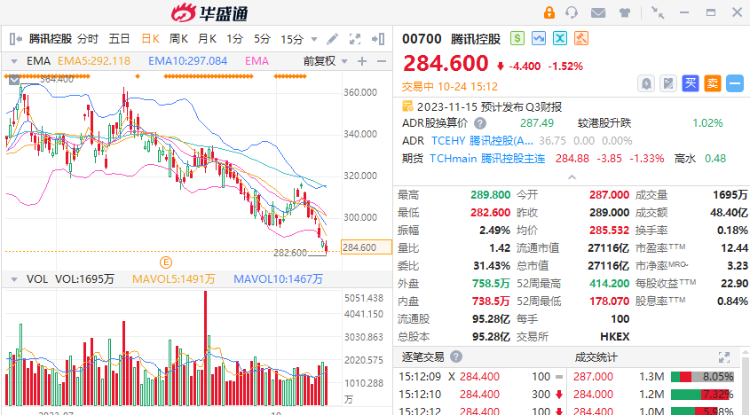Screen dimensions: 750x415
Task: Click the 52周最高 value 414.200
Action: pos(609,284)
